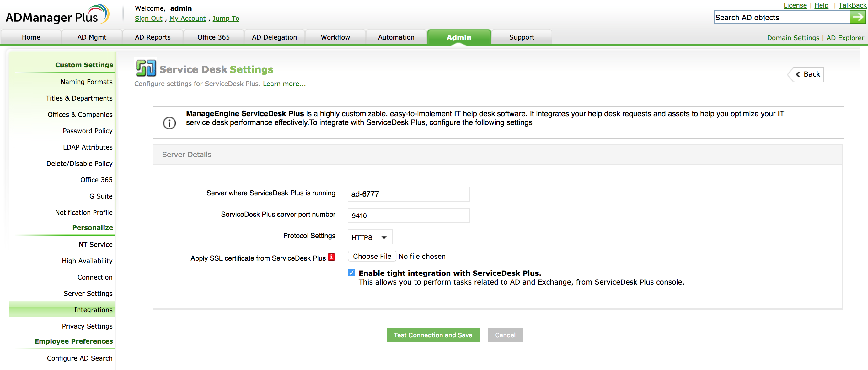
Task: Click the Back button
Action: click(x=807, y=74)
